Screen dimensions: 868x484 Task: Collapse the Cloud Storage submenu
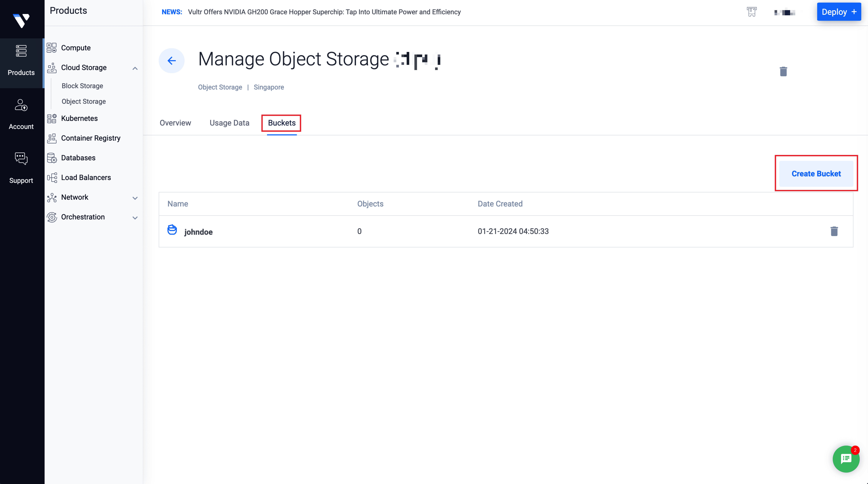(x=135, y=68)
